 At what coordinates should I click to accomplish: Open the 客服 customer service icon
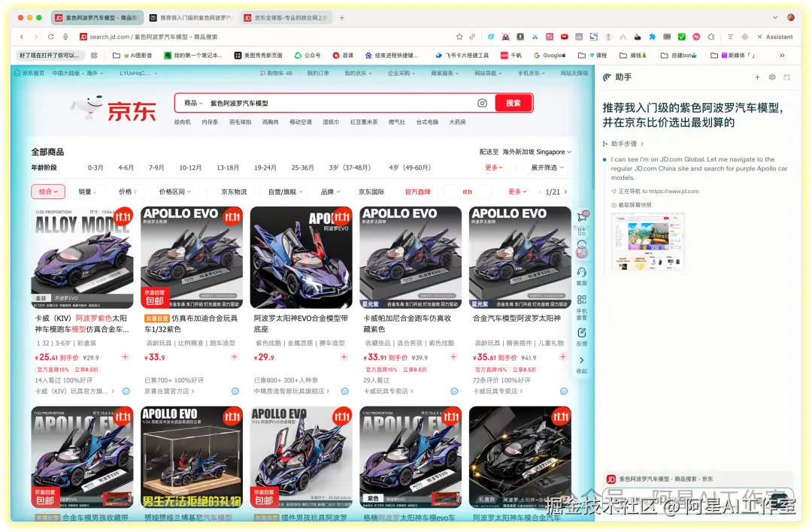click(x=582, y=276)
